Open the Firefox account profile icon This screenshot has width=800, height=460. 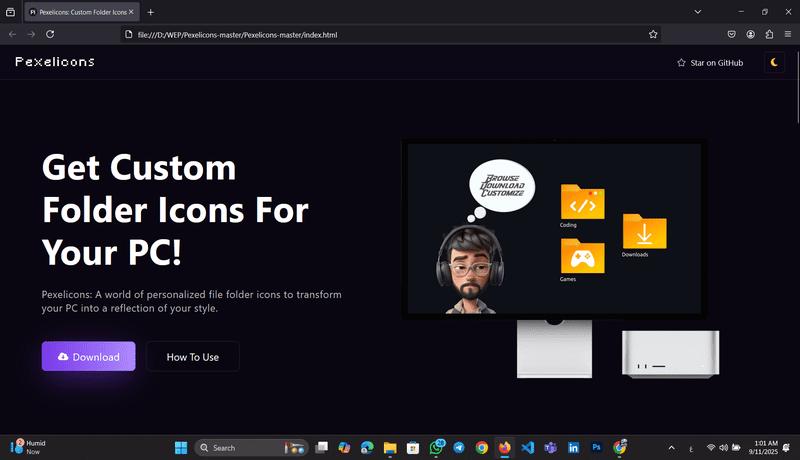pyautogui.click(x=750, y=34)
